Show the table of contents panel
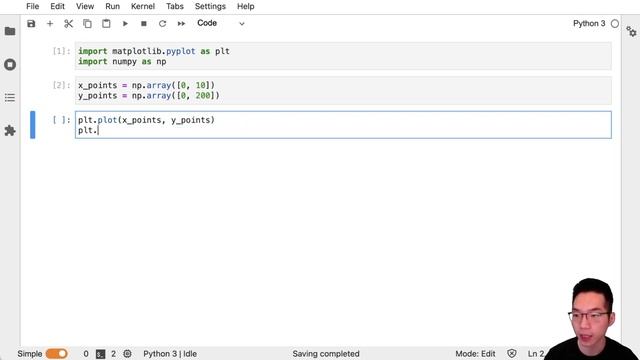The width and height of the screenshot is (640, 360). click(10, 98)
